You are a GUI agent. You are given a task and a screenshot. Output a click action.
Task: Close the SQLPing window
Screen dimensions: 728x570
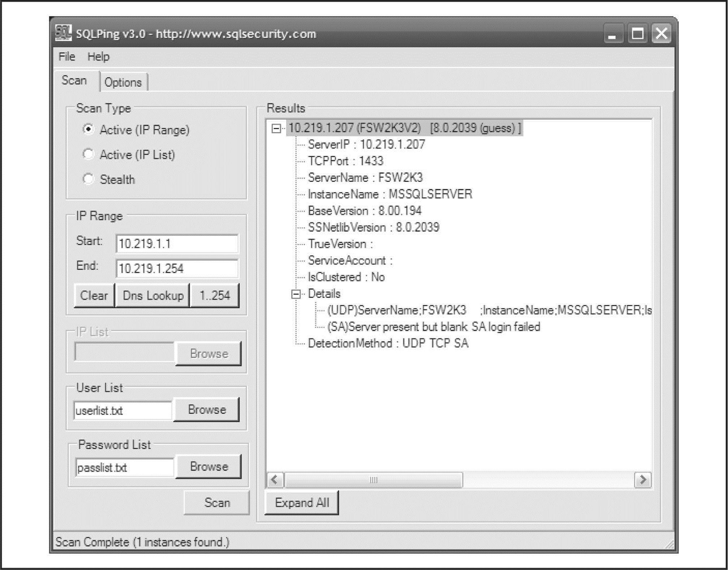[x=661, y=34]
